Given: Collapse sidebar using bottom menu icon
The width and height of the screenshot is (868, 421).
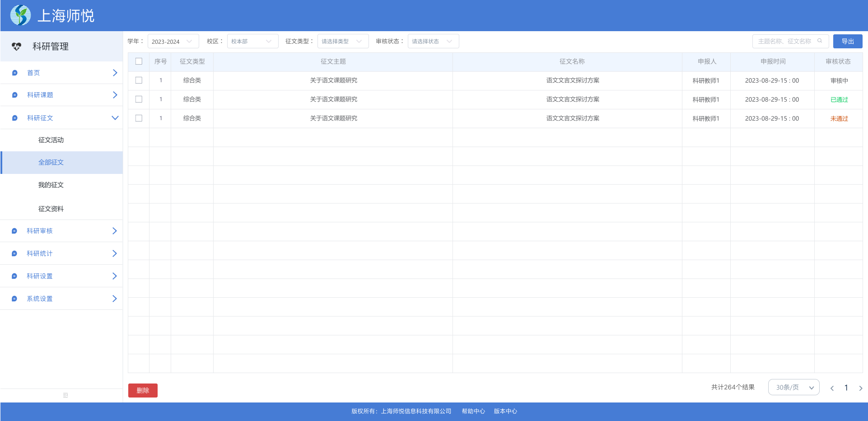Looking at the screenshot, I should tap(65, 395).
